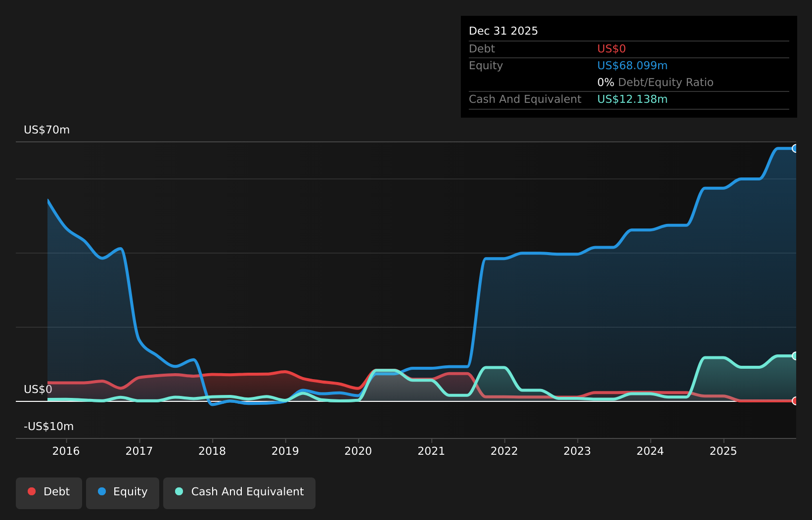Click the US$12.138m cash value

tap(632, 99)
